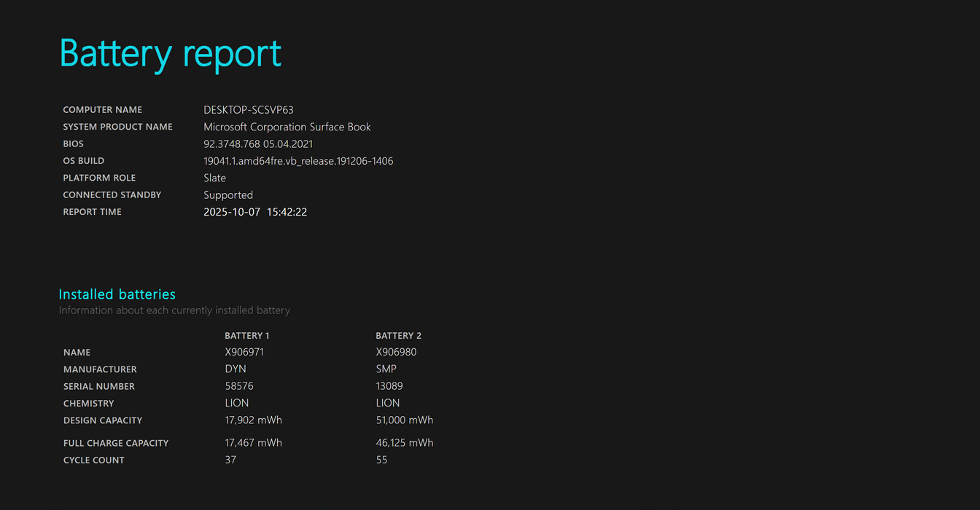This screenshot has width=980, height=510.
Task: Click the CHEMISTRY row label
Action: pos(89,404)
